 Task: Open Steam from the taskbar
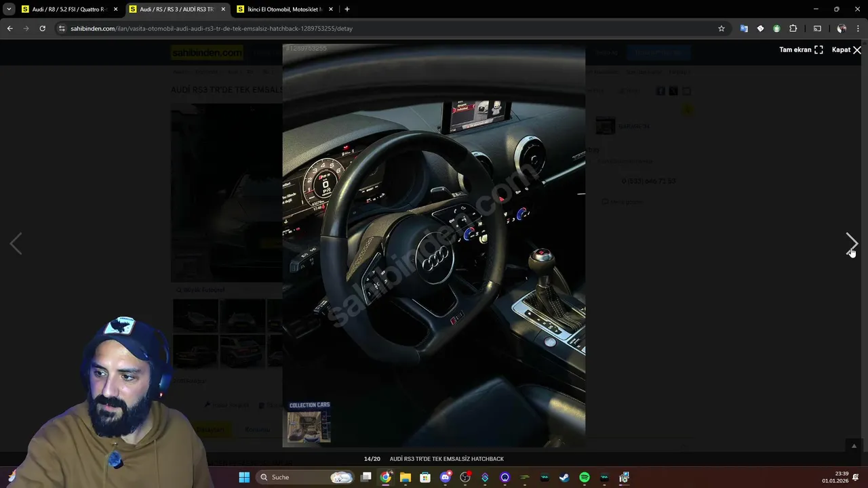564,477
